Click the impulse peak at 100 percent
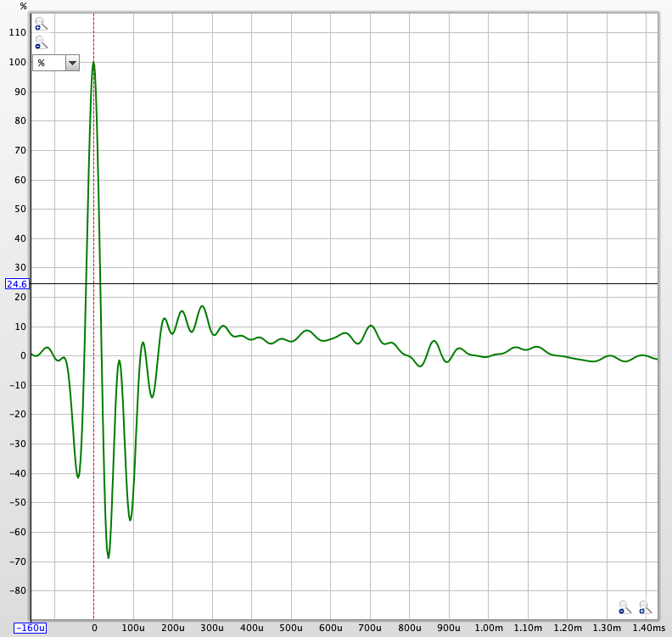Image resolution: width=672 pixels, height=637 pixels. click(x=93, y=62)
